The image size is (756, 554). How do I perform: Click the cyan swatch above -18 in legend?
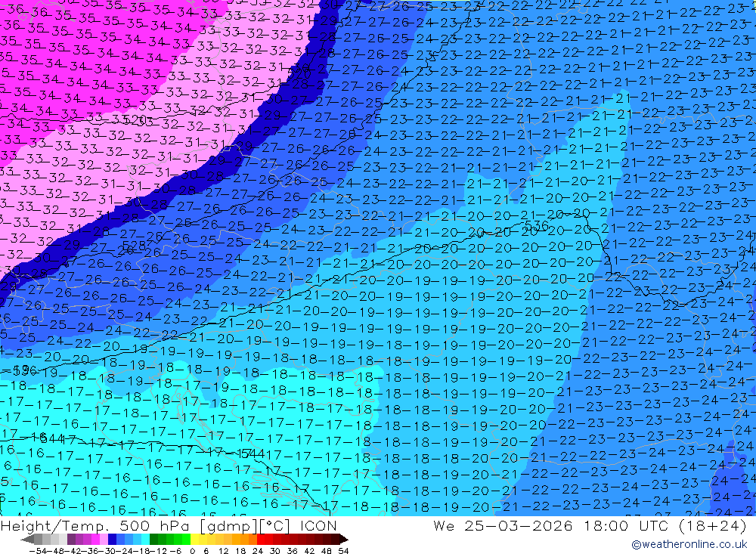tap(145, 539)
